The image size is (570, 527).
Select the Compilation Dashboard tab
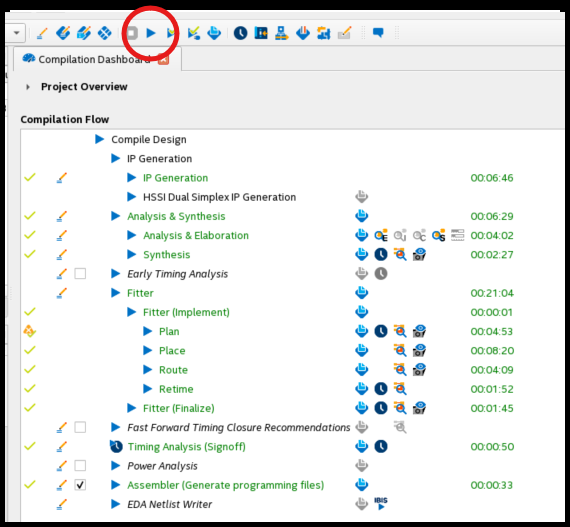tap(94, 59)
